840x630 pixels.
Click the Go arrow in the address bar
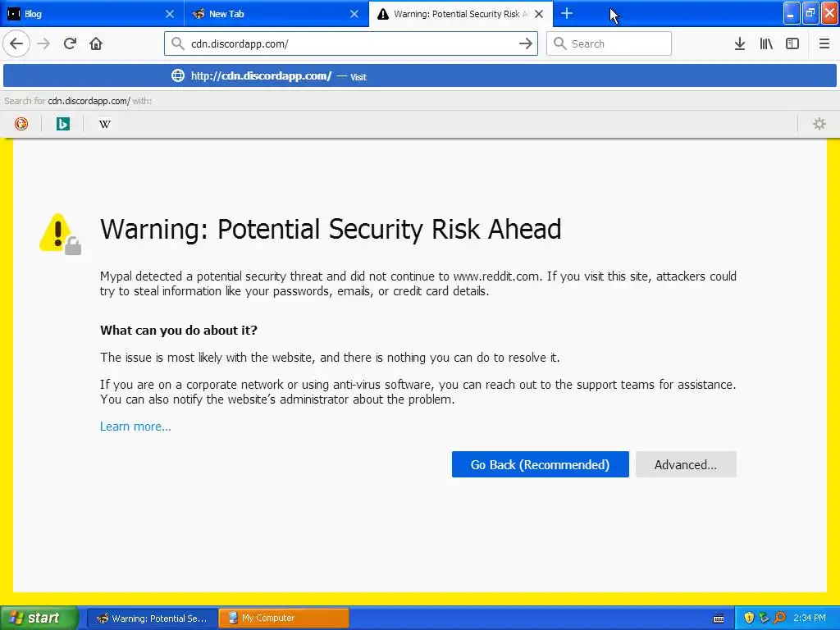(x=526, y=43)
